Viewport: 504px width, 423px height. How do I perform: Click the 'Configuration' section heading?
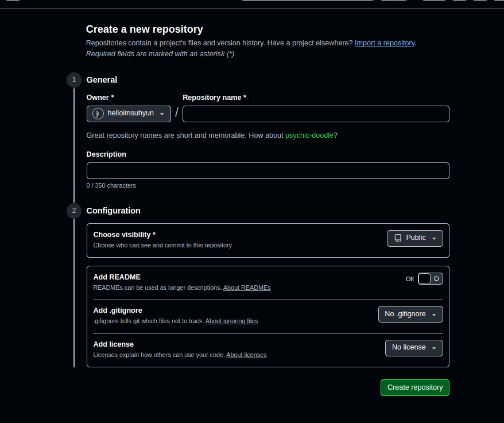[114, 211]
